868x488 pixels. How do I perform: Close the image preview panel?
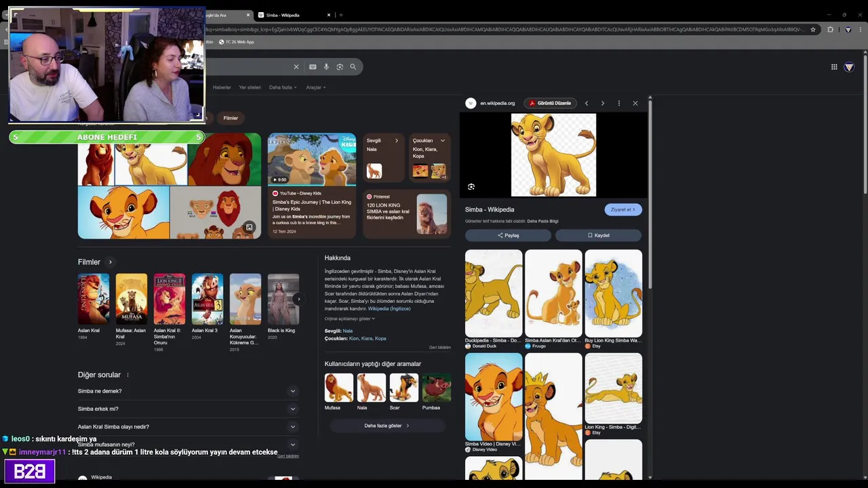(635, 103)
